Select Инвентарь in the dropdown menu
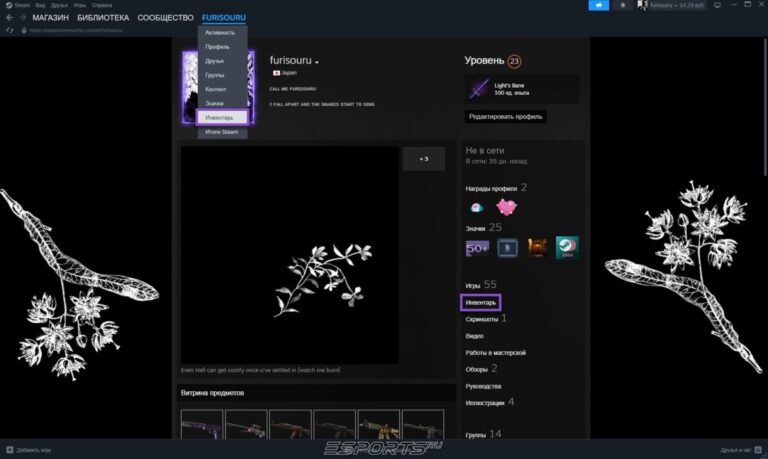768x459 pixels. click(219, 117)
